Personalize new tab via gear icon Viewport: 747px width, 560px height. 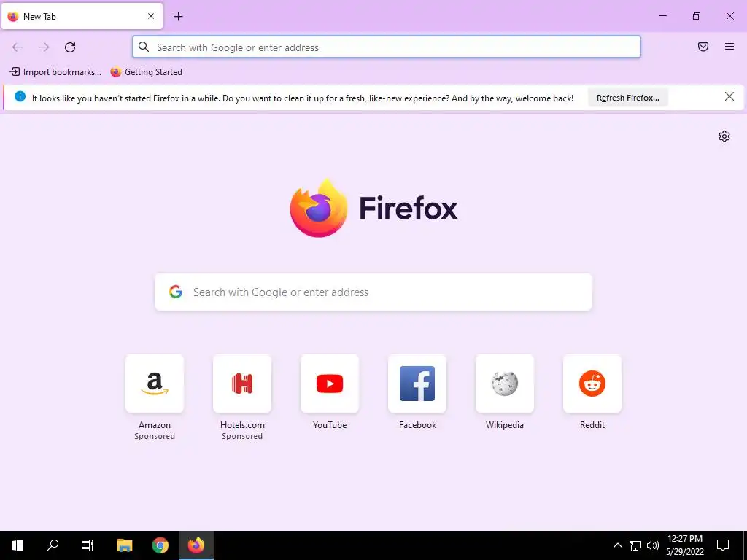724,136
